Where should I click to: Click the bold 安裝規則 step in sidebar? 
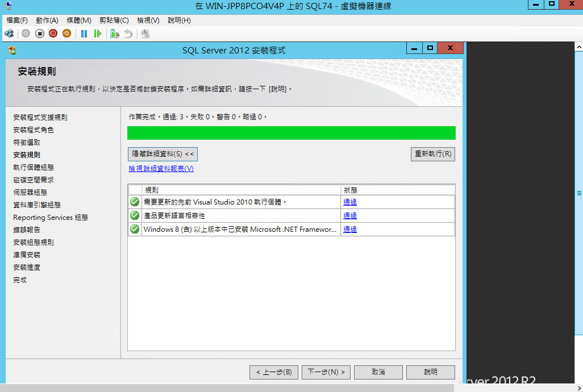(27, 155)
